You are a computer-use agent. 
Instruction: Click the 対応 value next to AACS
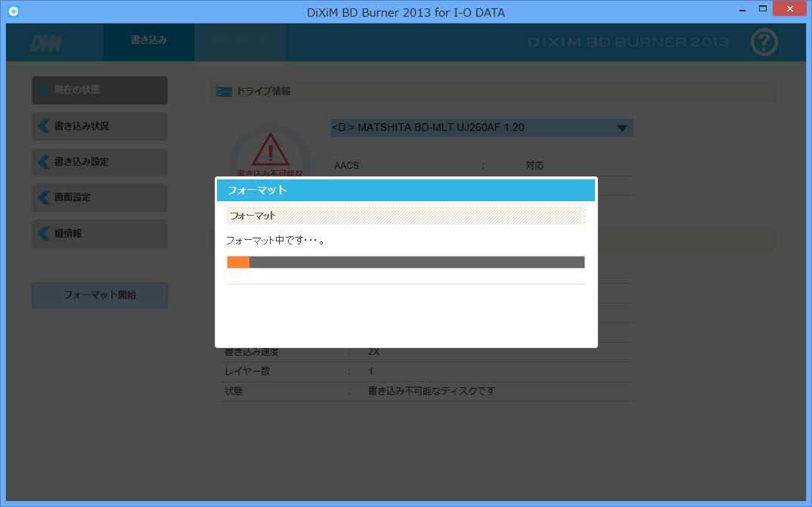pyautogui.click(x=535, y=166)
